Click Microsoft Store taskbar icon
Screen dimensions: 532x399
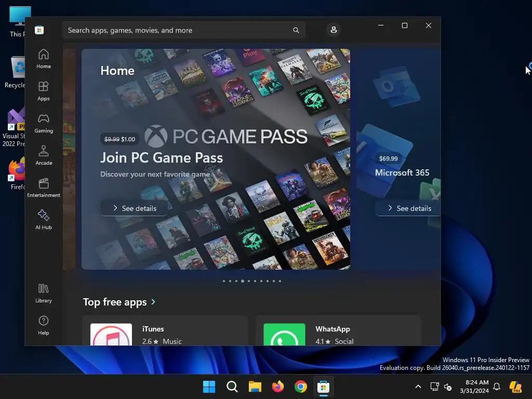tap(324, 387)
